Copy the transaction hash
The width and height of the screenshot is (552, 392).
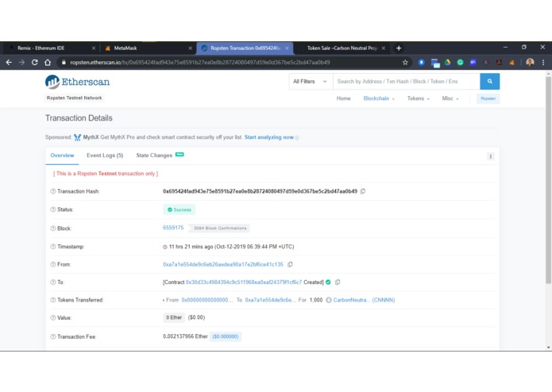[x=363, y=191]
